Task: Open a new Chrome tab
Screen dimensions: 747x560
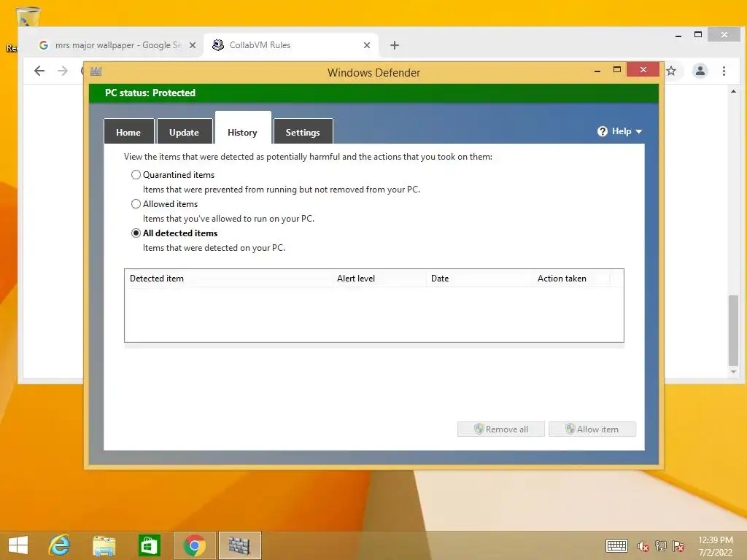Action: click(x=395, y=45)
